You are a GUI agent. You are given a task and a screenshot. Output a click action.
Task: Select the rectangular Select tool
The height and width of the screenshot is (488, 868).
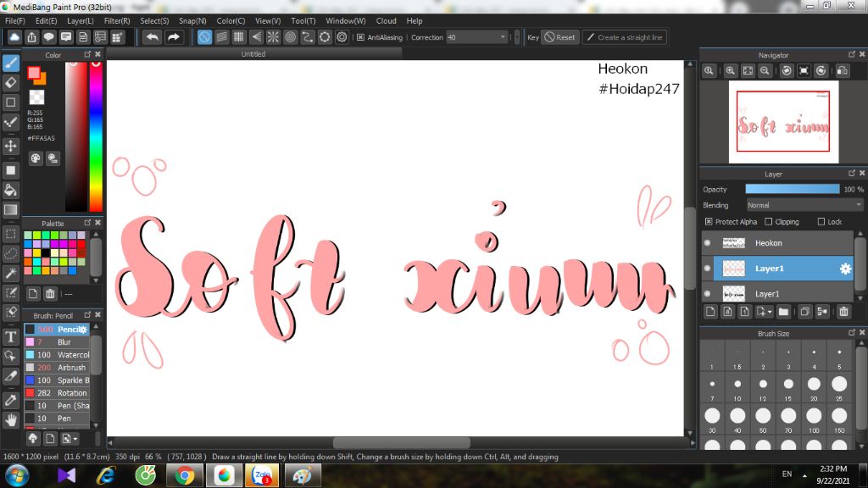tap(10, 234)
